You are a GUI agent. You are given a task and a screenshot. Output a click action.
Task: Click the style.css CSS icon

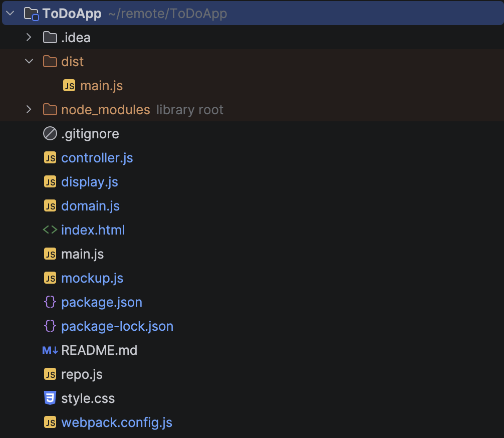[50, 398]
